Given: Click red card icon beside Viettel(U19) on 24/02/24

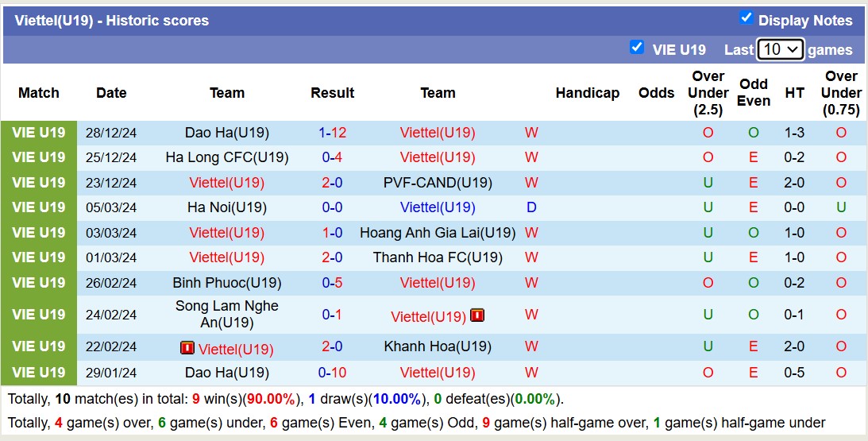Looking at the screenshot, I should click(477, 315).
